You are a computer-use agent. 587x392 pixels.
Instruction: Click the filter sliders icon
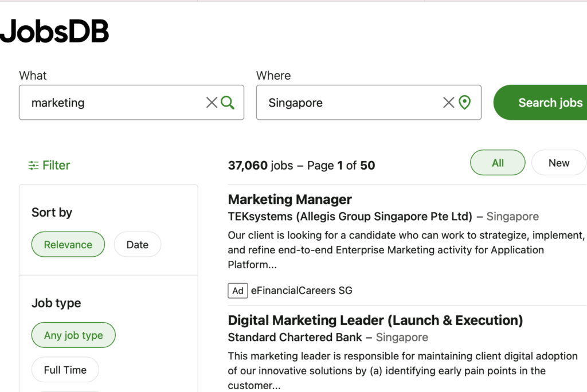click(33, 165)
